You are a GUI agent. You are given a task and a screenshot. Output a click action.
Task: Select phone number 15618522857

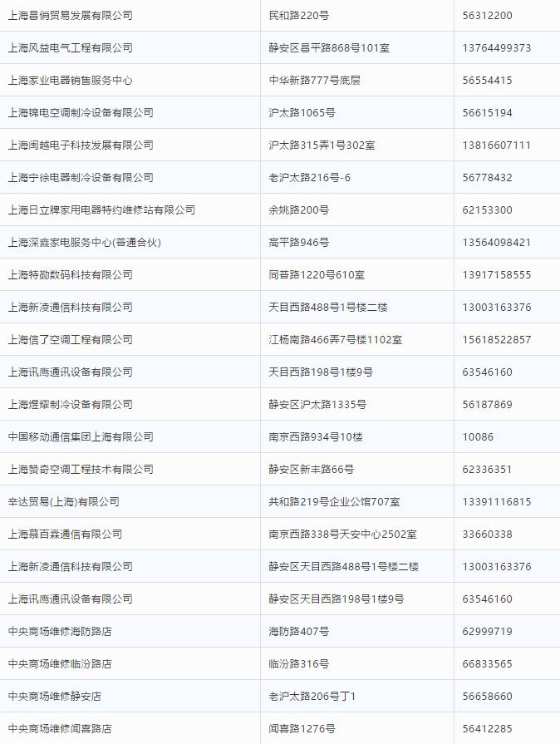pos(497,340)
